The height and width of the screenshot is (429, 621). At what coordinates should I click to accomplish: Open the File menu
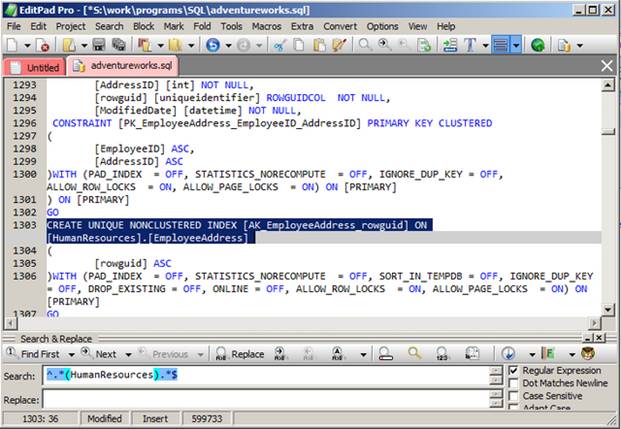[14, 27]
